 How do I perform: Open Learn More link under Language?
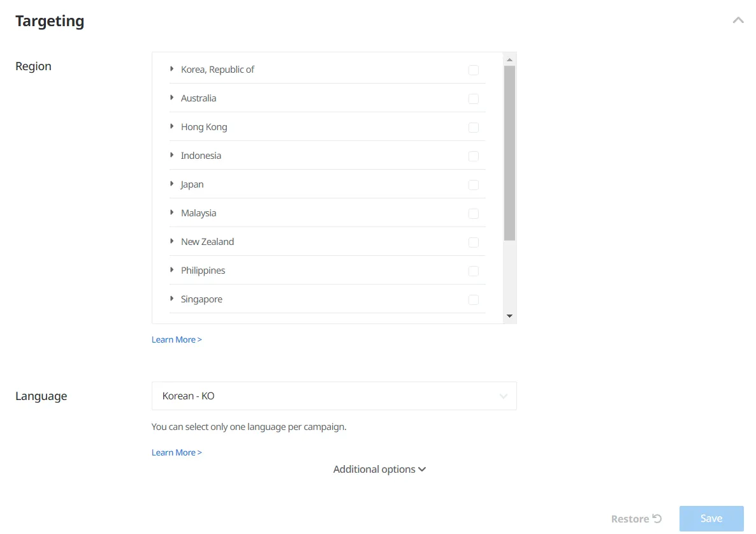[177, 453]
